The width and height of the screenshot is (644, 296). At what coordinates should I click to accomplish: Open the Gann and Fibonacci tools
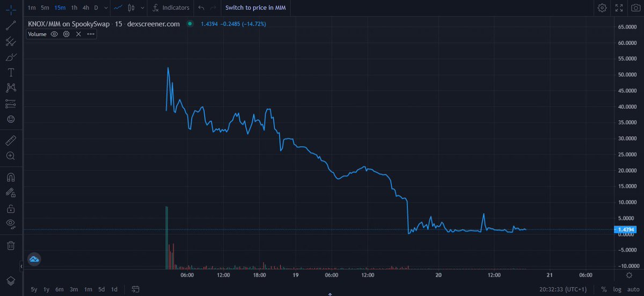tap(10, 41)
